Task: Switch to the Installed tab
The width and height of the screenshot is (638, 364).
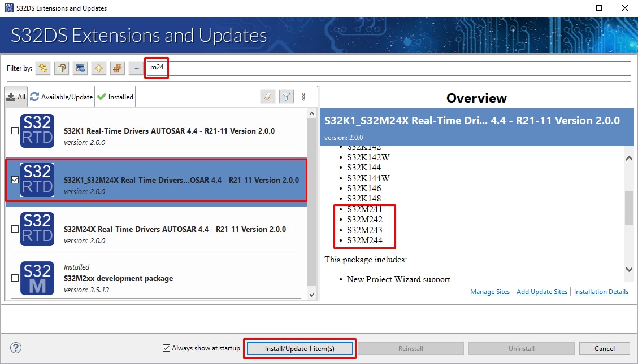Action: coord(115,97)
